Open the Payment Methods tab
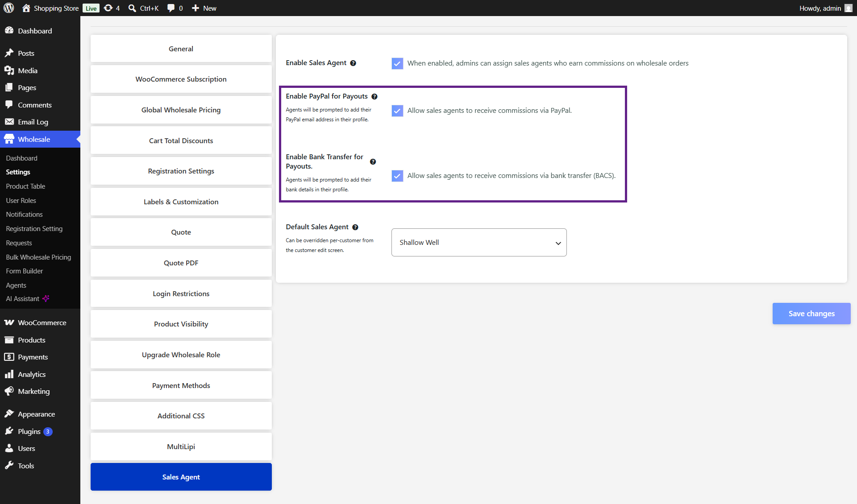 pos(181,385)
